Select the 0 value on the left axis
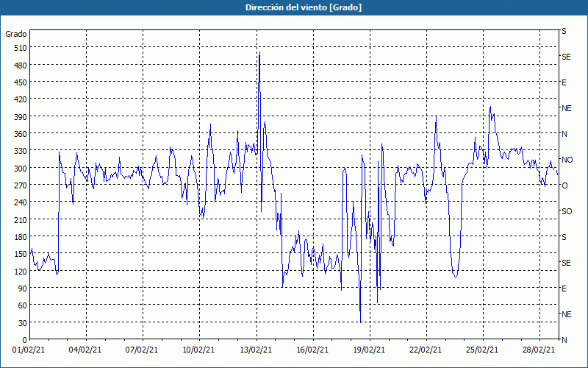Viewport: 588px width, 368px height. point(25,340)
